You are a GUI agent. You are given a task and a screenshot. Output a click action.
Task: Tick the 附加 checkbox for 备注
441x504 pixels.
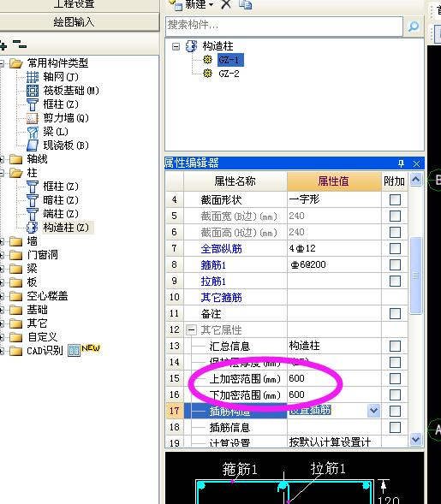point(395,313)
